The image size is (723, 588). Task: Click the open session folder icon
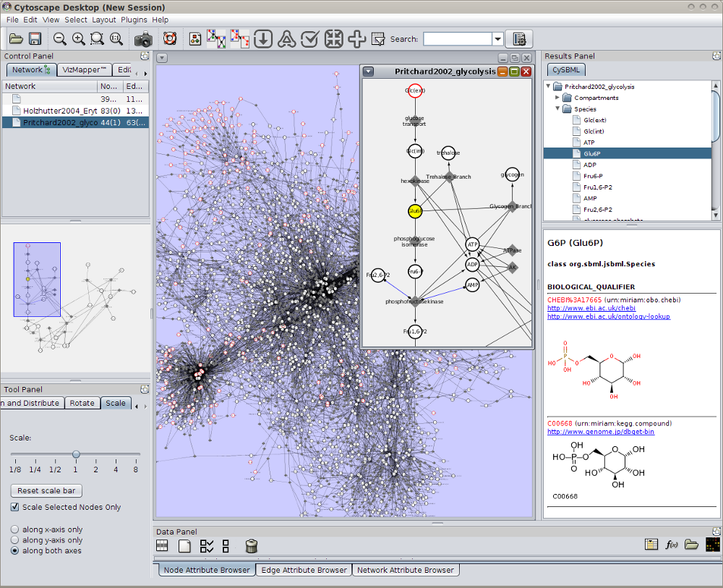(16, 39)
